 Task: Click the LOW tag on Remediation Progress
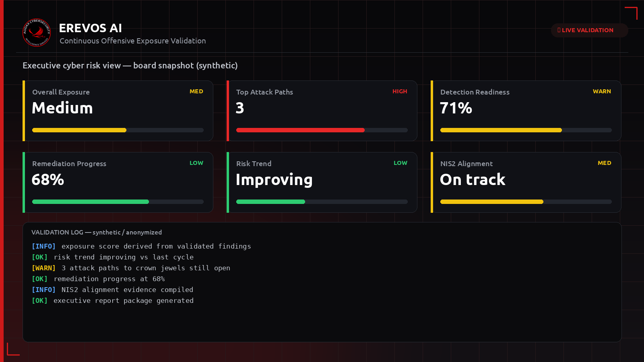coord(196,163)
